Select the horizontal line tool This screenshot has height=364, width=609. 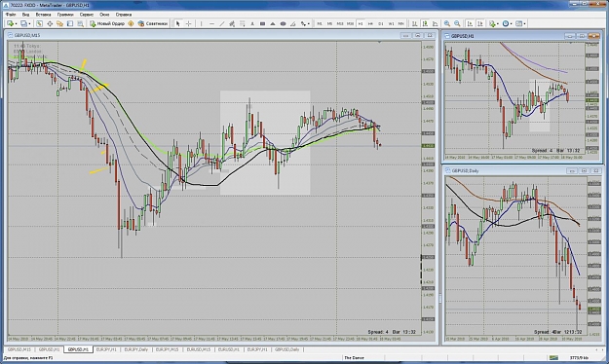point(211,23)
